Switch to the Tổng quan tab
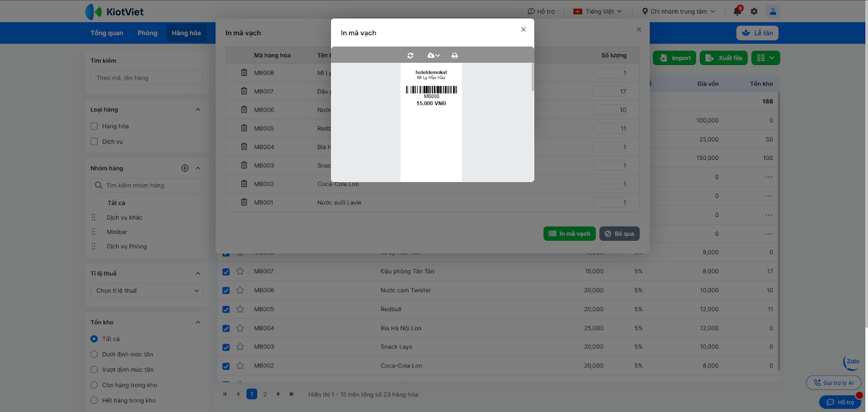Screen dimensions: 868x412 (x=107, y=33)
